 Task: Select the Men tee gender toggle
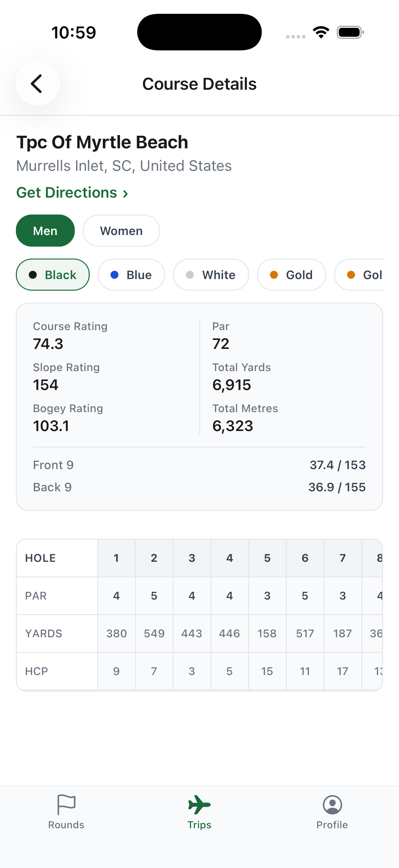(x=45, y=231)
